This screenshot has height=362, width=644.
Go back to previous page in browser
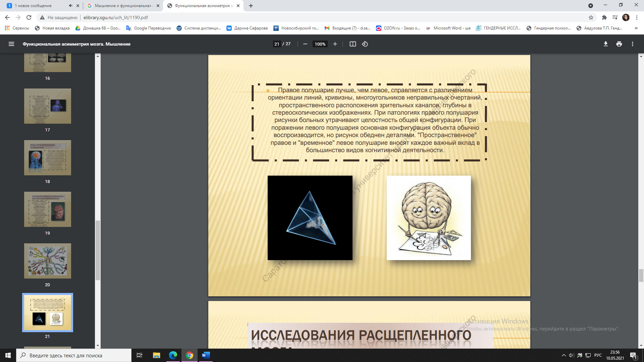[x=7, y=17]
